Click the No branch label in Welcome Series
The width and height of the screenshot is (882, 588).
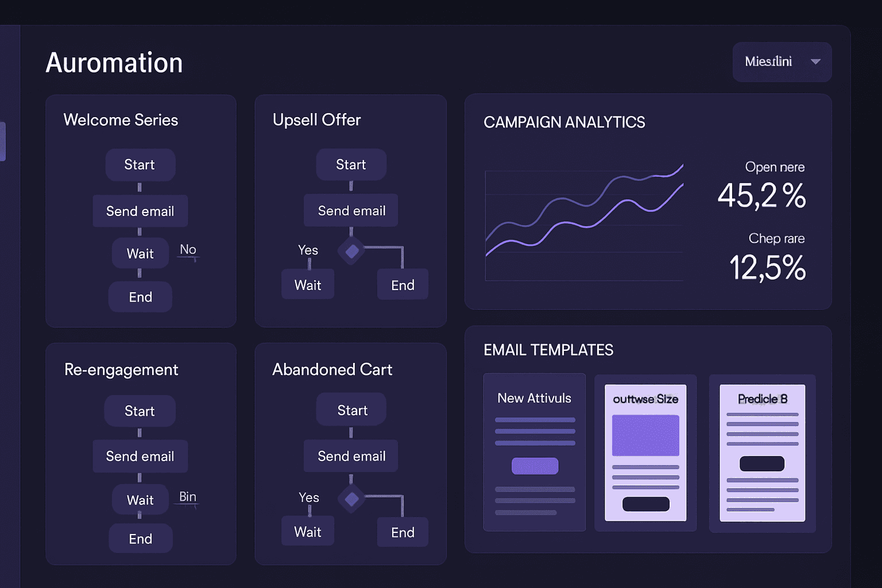188,249
